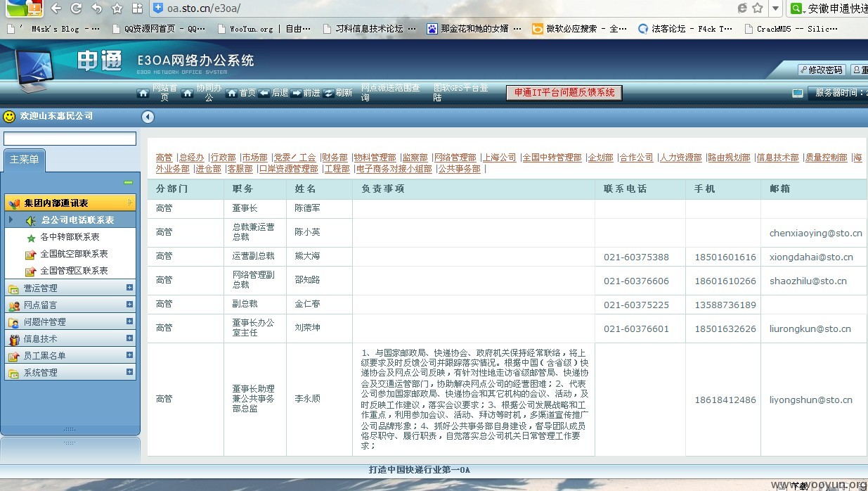
Task: Click 刷新 refresh toolbar button
Action: [338, 93]
